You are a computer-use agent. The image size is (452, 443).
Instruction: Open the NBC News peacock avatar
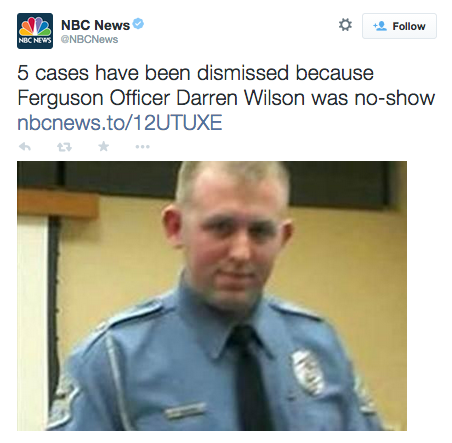point(35,31)
